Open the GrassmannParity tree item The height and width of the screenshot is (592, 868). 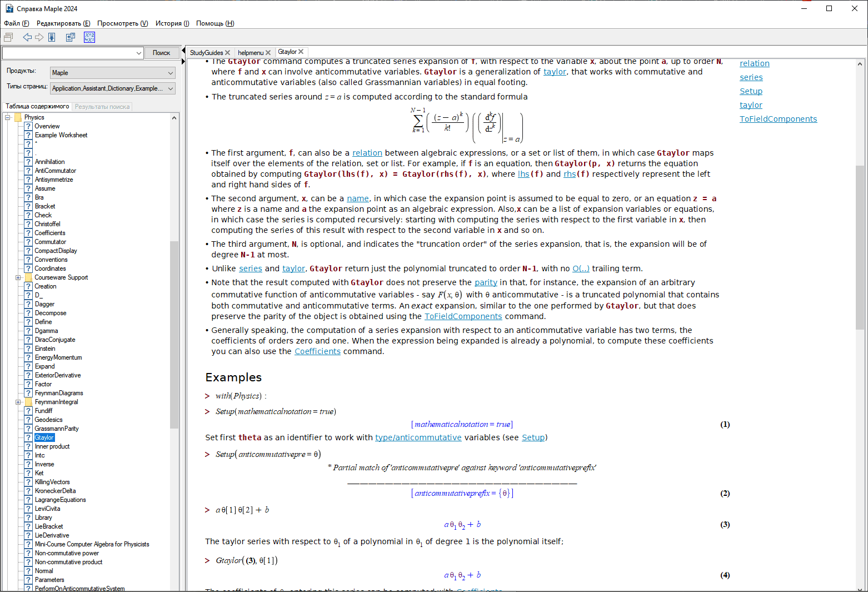[57, 429]
